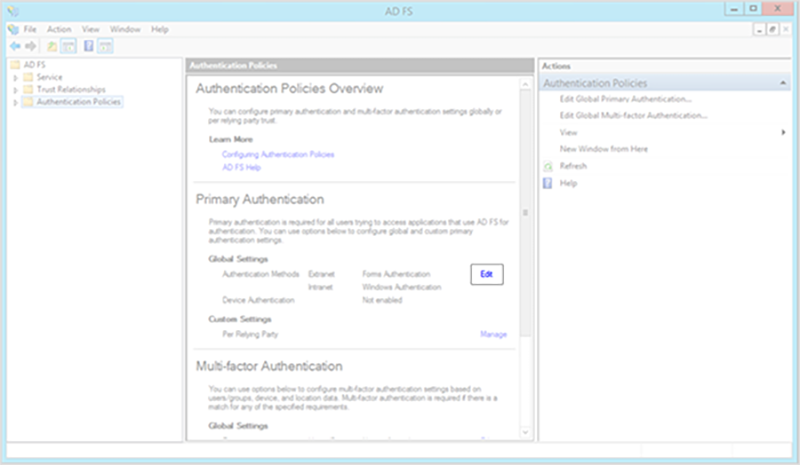Click Edit button for Primary Authentication
The width and height of the screenshot is (800, 465).
coord(487,274)
